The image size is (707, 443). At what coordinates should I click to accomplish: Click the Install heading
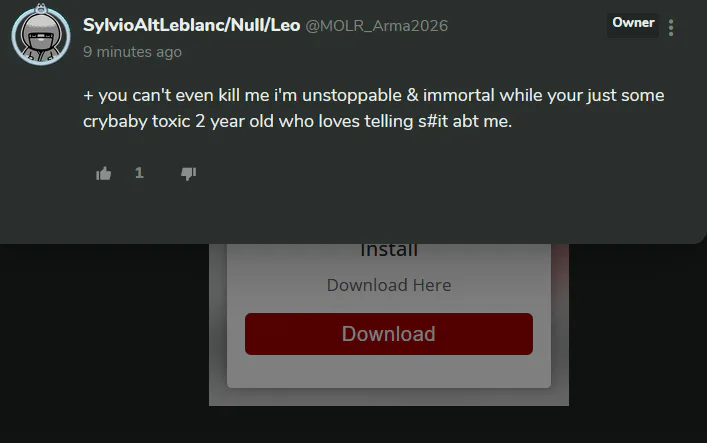pyautogui.click(x=389, y=250)
